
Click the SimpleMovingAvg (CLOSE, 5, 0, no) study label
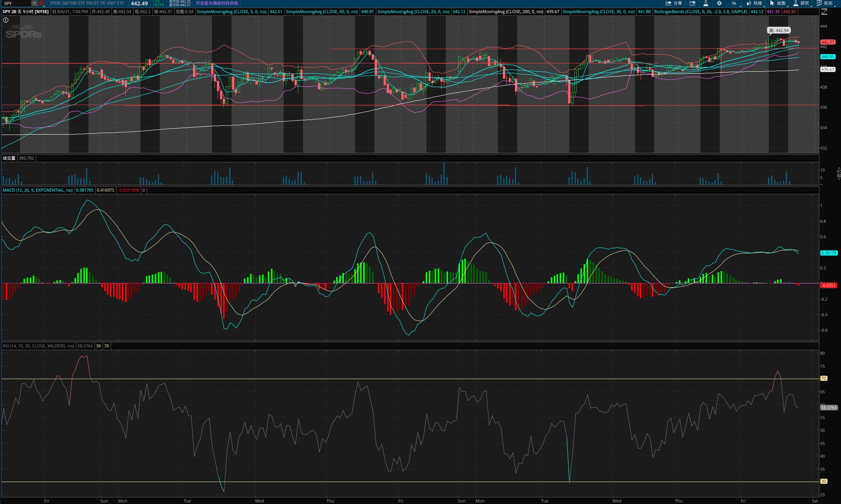(x=231, y=12)
